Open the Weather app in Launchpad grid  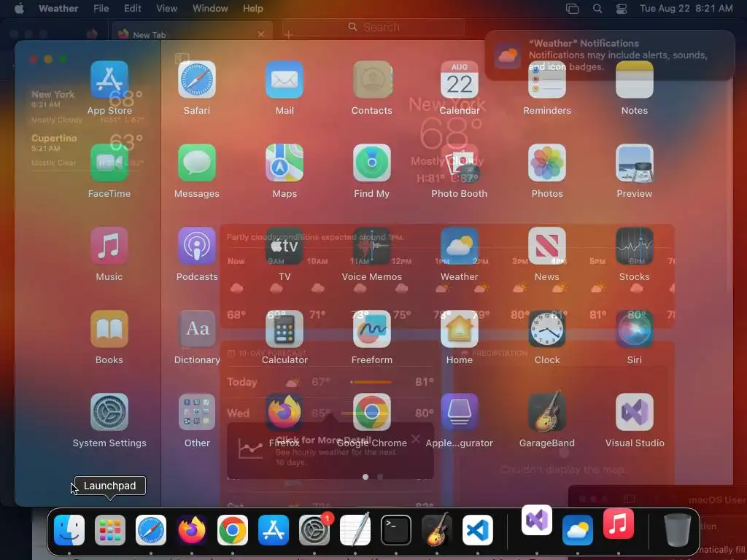pos(460,246)
